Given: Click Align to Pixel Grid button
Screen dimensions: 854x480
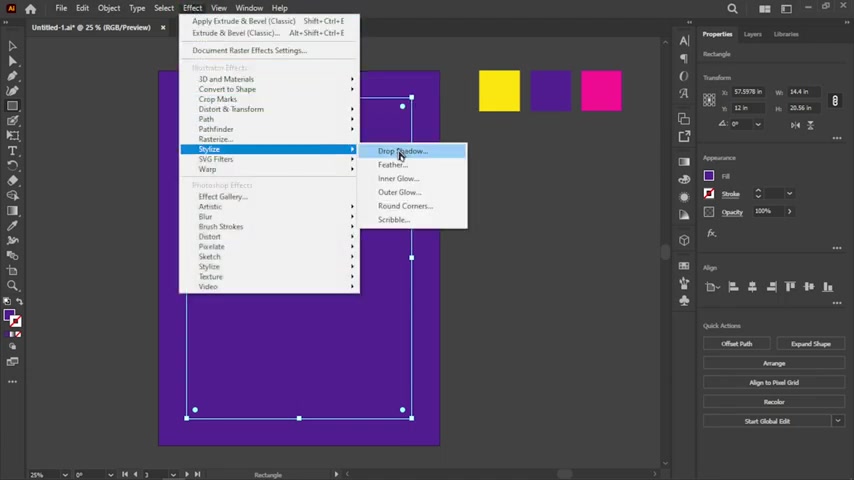Looking at the screenshot, I should [774, 382].
